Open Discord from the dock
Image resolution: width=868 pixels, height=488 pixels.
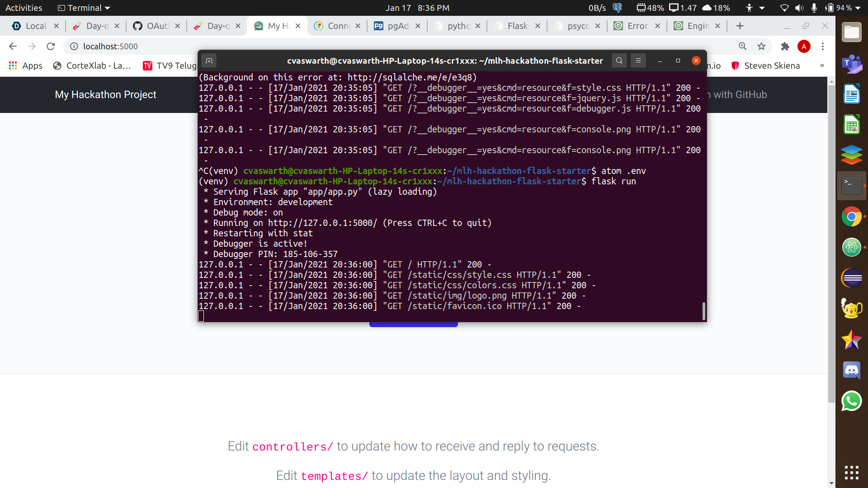851,371
